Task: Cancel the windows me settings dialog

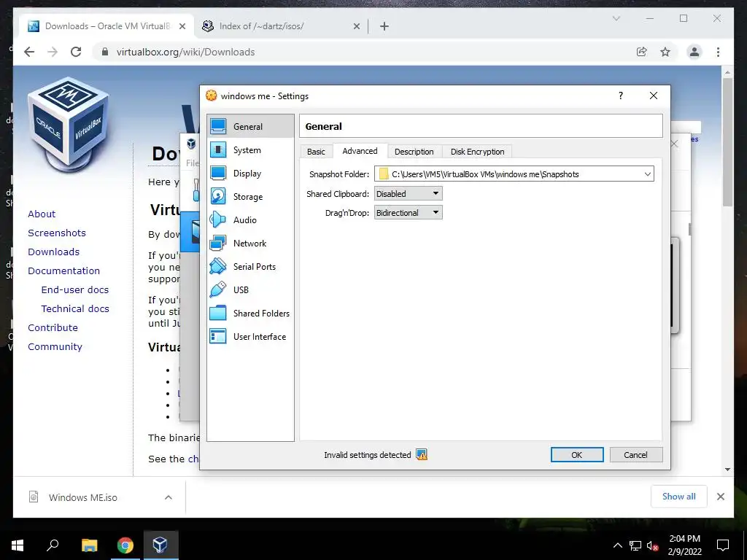Action: (636, 455)
